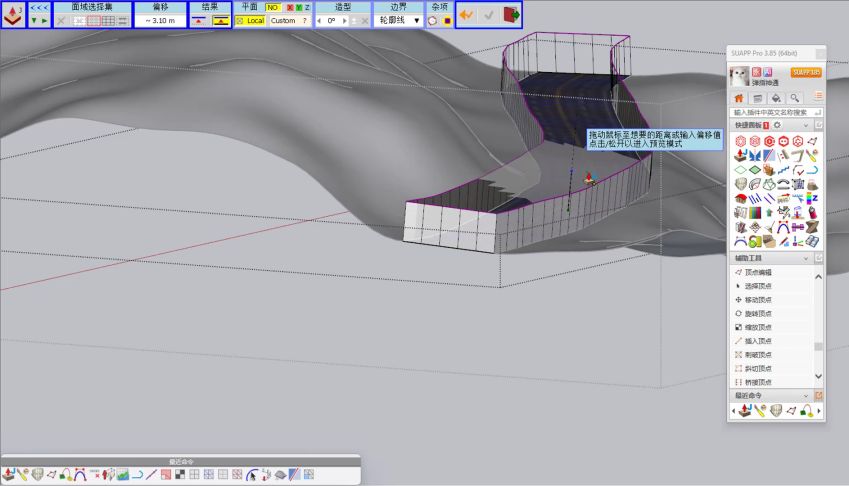The width and height of the screenshot is (849, 486).
Task: Click the shell icon in bottom toolbar
Action: [37, 475]
